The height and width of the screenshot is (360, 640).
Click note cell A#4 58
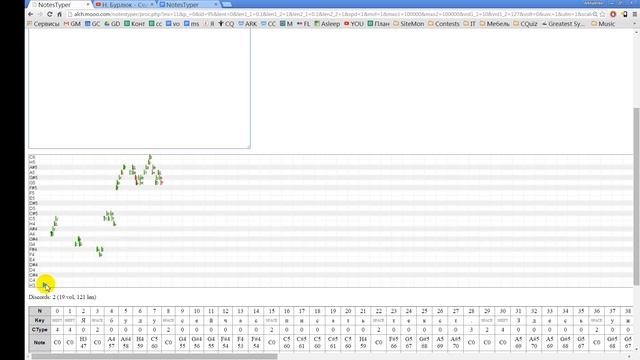point(126,342)
